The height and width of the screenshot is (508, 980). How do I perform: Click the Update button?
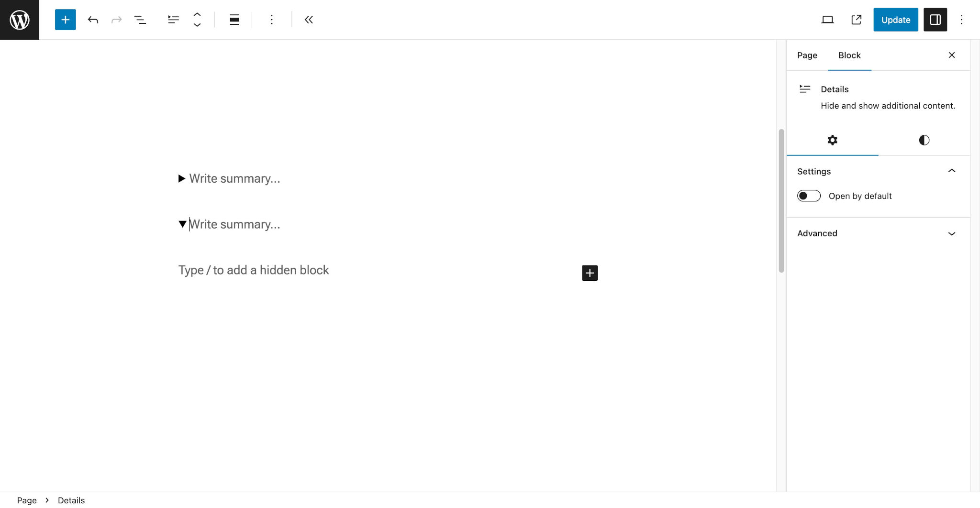click(895, 20)
